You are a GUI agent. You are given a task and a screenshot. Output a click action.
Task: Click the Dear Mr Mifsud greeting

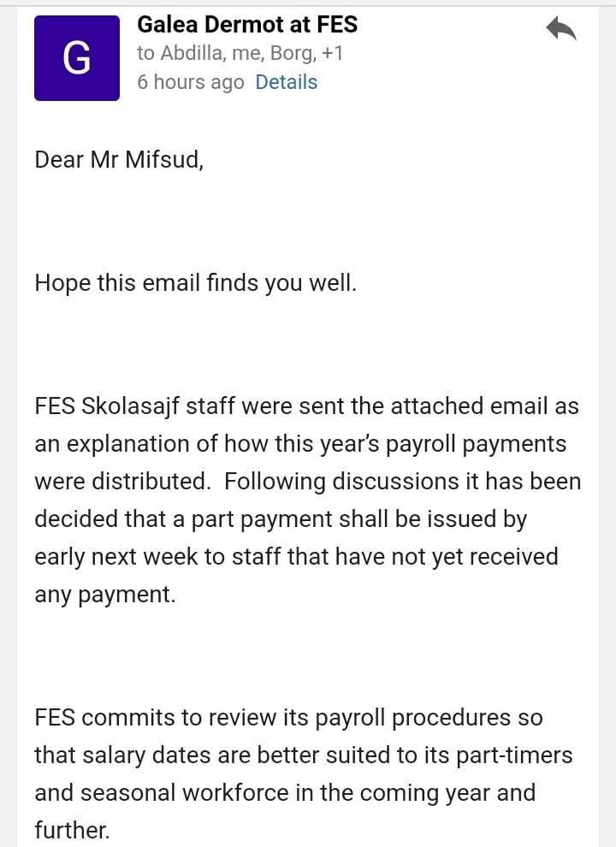(119, 160)
